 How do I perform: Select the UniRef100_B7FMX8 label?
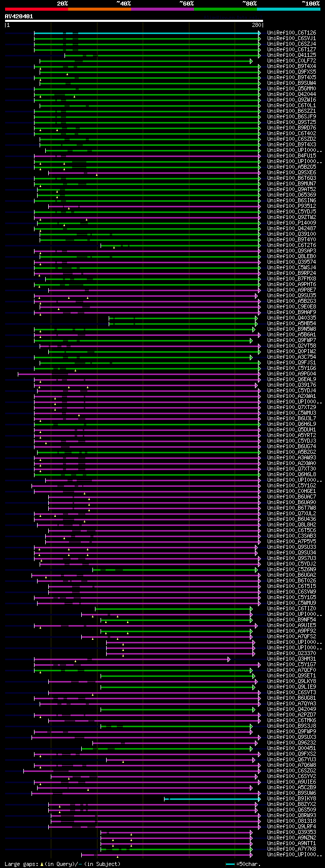(x=291, y=279)
